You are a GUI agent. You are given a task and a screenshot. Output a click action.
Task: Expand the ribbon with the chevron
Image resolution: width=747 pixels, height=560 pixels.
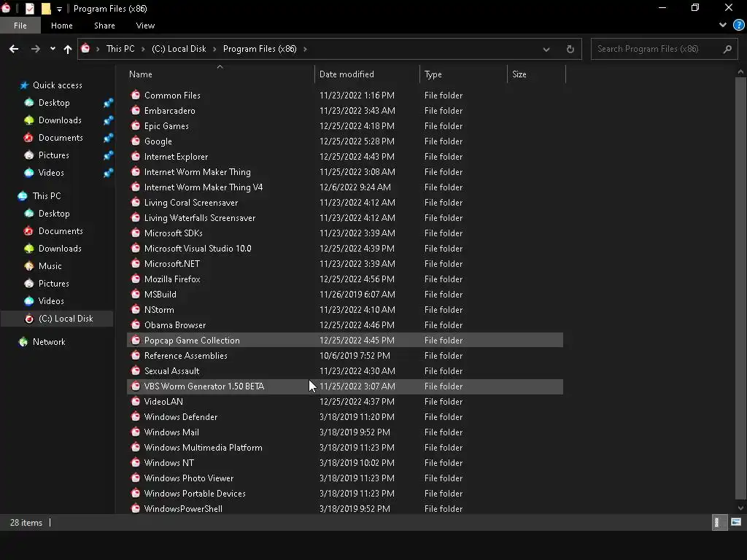coord(723,25)
